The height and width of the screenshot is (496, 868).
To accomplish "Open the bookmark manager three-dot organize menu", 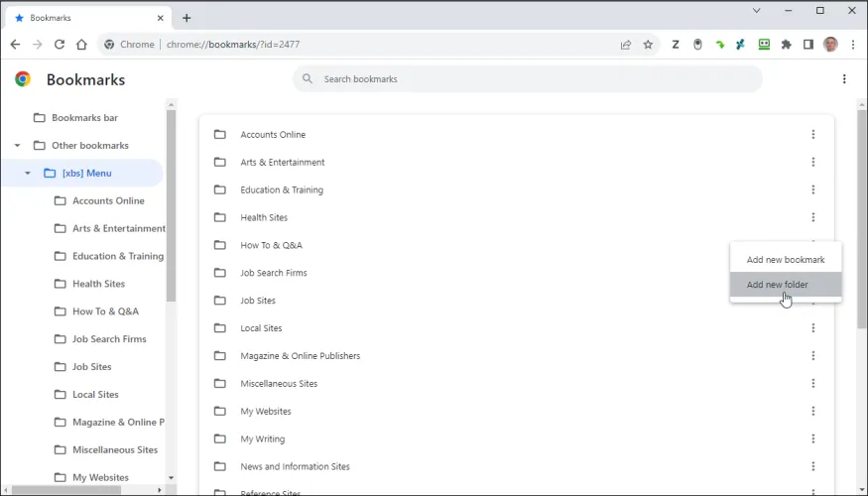I will 844,79.
